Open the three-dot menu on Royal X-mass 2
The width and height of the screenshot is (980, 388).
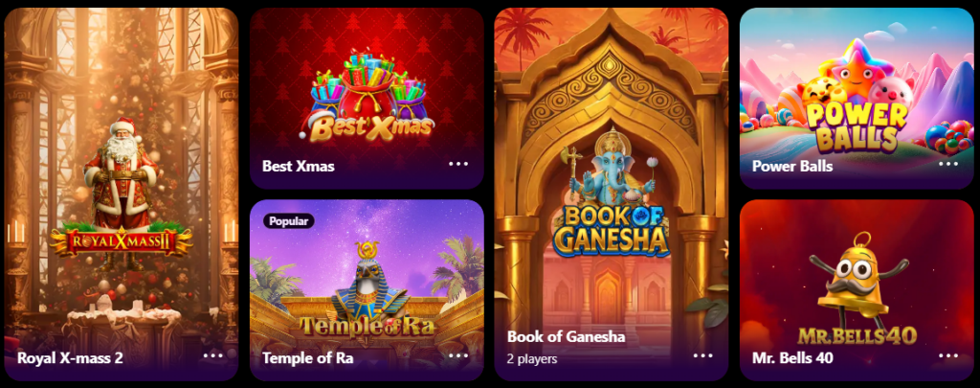(x=213, y=354)
